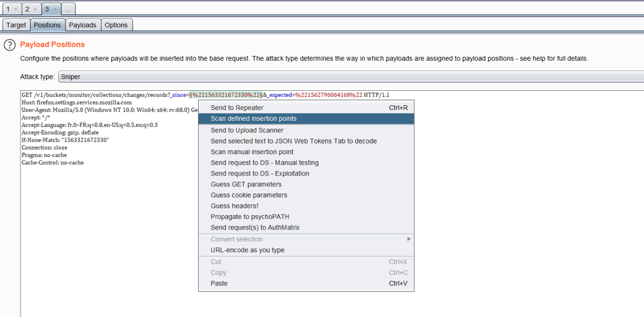Screen dimensions: 644x317
Task: Select Scan manual insertion point
Action: [252, 152]
